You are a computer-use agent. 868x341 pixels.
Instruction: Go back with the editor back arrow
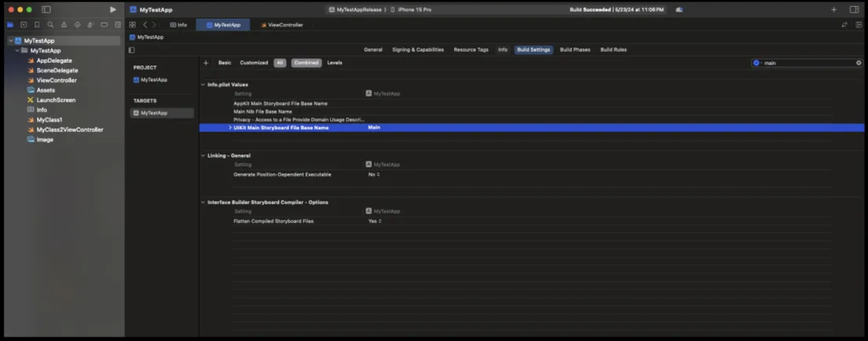[x=145, y=25]
